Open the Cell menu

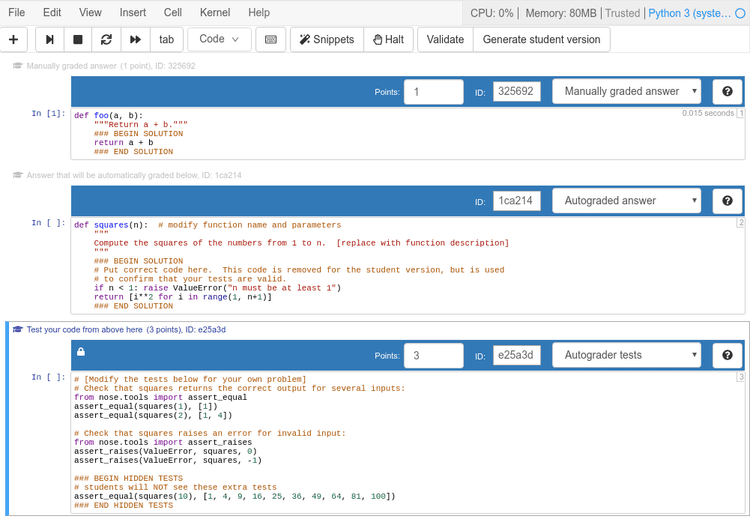[173, 13]
